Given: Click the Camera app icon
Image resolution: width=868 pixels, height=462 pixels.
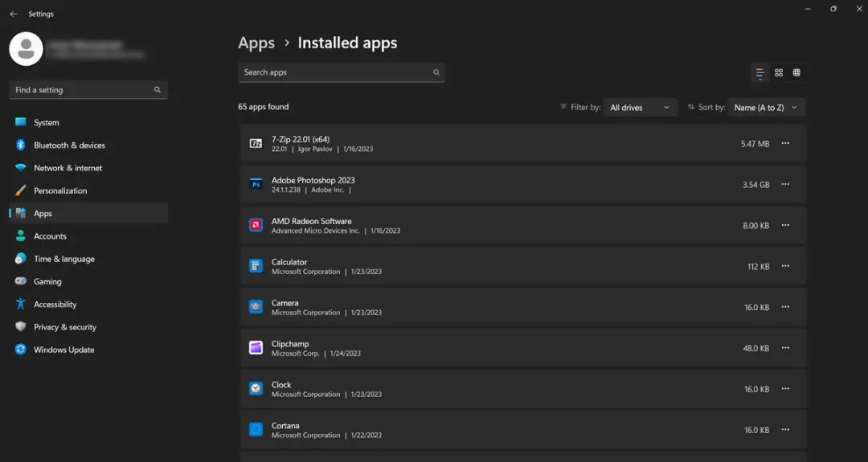Looking at the screenshot, I should click(256, 307).
